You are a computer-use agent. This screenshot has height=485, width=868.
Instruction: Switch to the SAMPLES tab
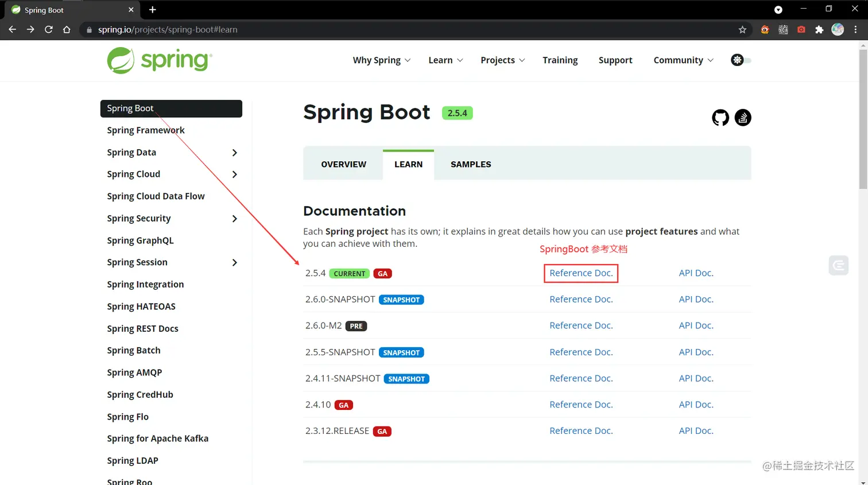click(x=471, y=164)
